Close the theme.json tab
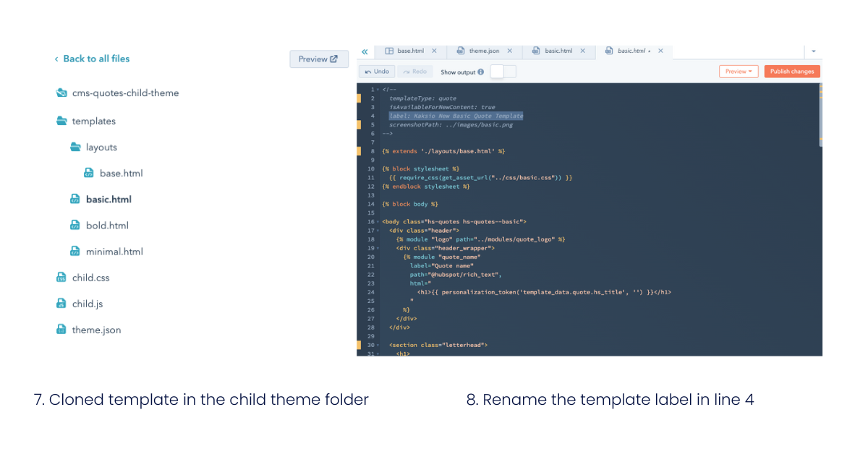The image size is (868, 454). 509,51
